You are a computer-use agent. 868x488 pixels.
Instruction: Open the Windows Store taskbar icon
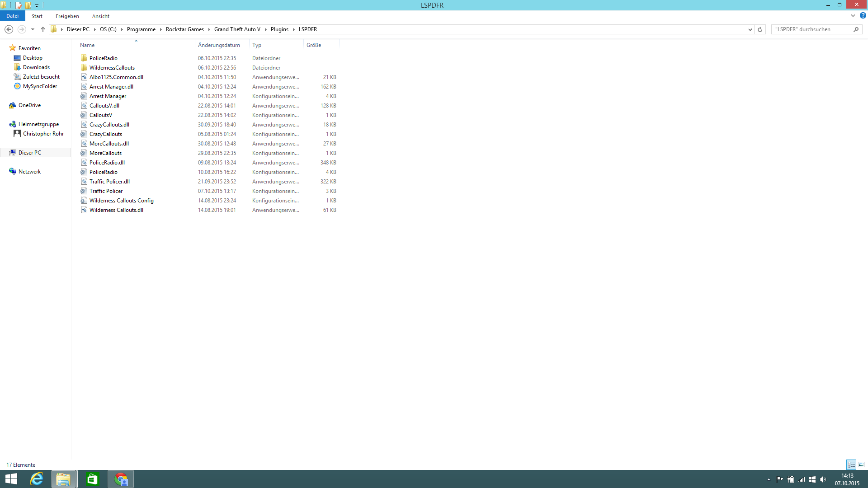coord(92,479)
